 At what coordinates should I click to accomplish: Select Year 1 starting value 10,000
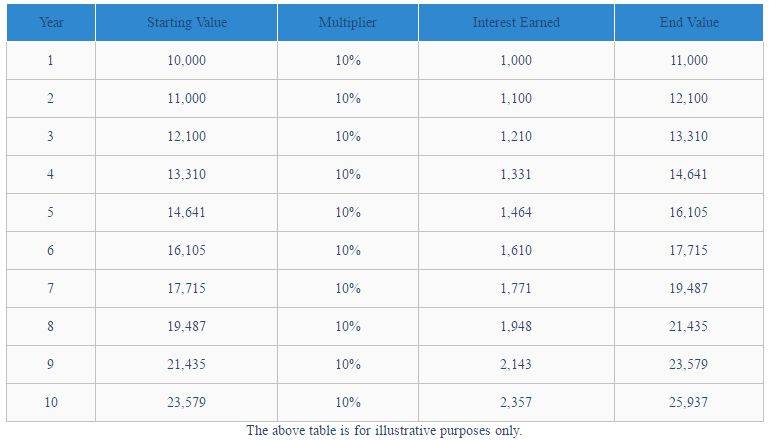[186, 60]
